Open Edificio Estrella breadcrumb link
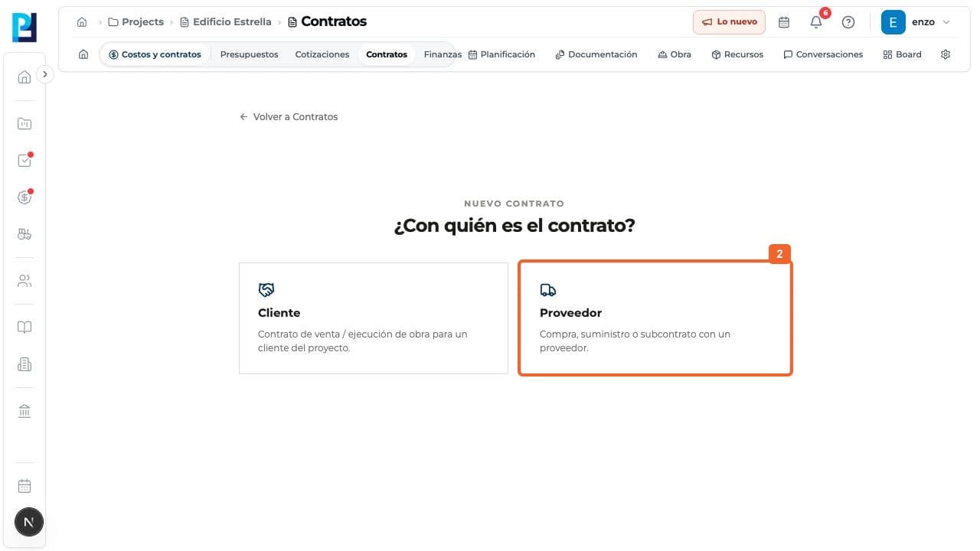 226,22
